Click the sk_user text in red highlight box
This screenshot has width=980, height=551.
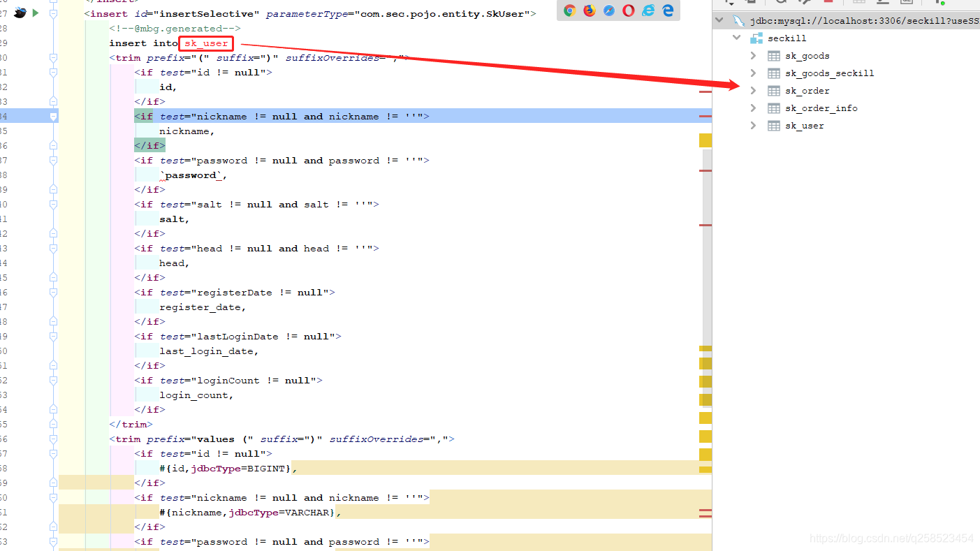point(205,43)
